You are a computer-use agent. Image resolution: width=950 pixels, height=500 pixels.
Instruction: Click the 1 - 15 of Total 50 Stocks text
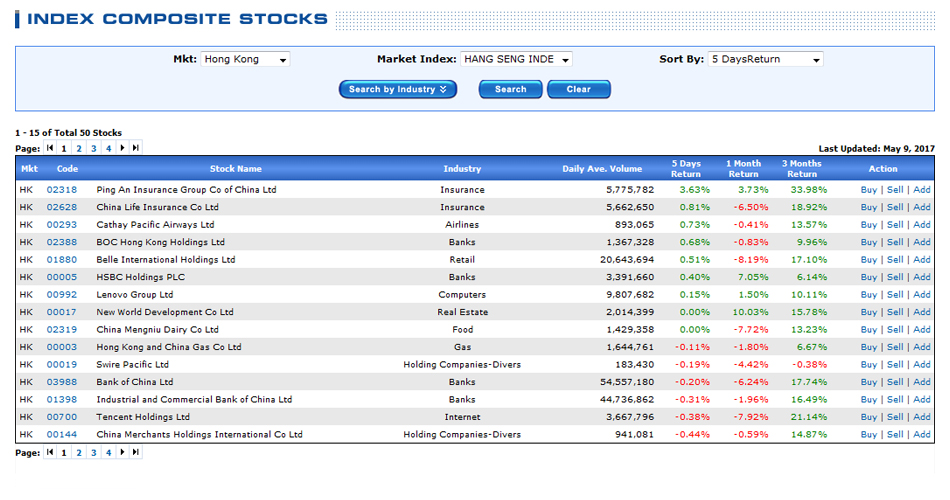pos(68,133)
